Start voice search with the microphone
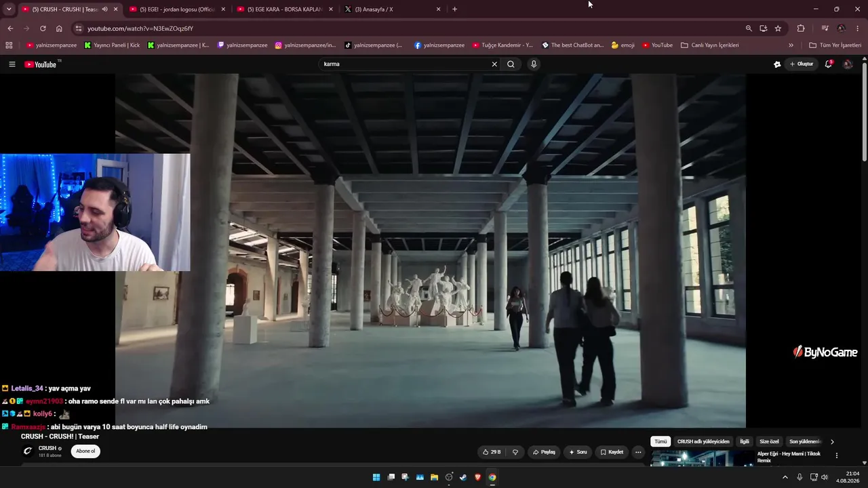Viewport: 868px width, 488px height. click(534, 64)
